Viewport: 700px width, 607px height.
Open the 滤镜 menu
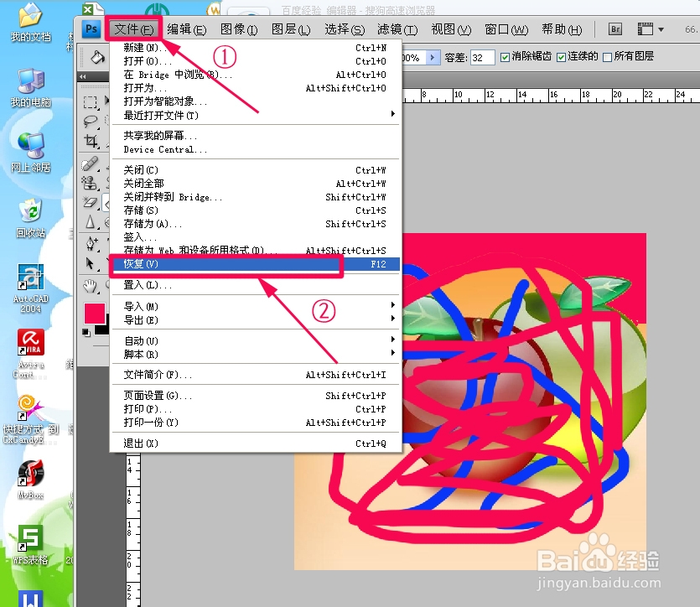pyautogui.click(x=394, y=29)
